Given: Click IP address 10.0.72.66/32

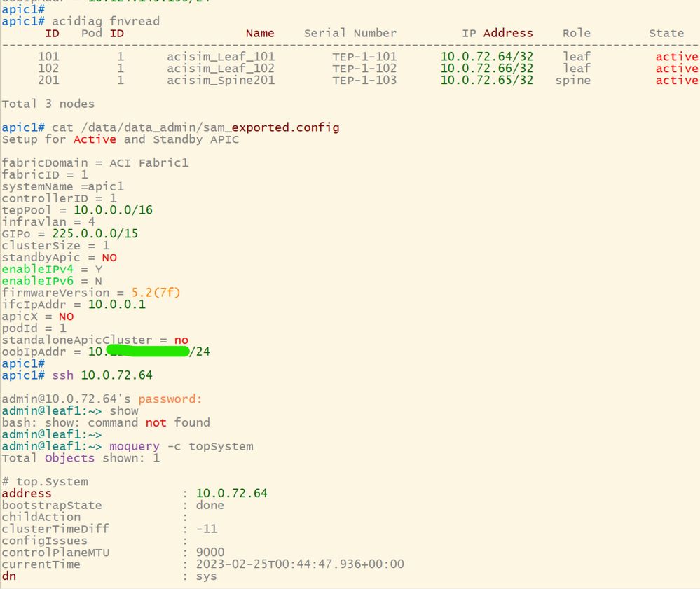Looking at the screenshot, I should 486,68.
